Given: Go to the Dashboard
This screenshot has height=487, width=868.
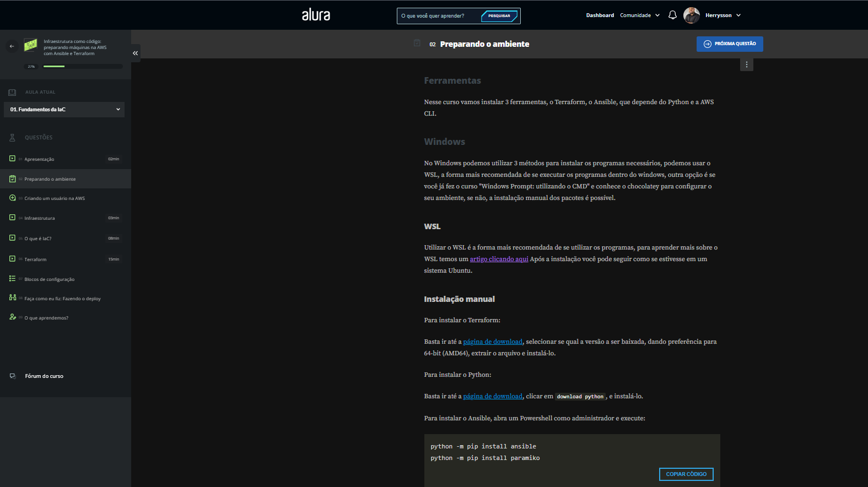Looking at the screenshot, I should (x=600, y=15).
